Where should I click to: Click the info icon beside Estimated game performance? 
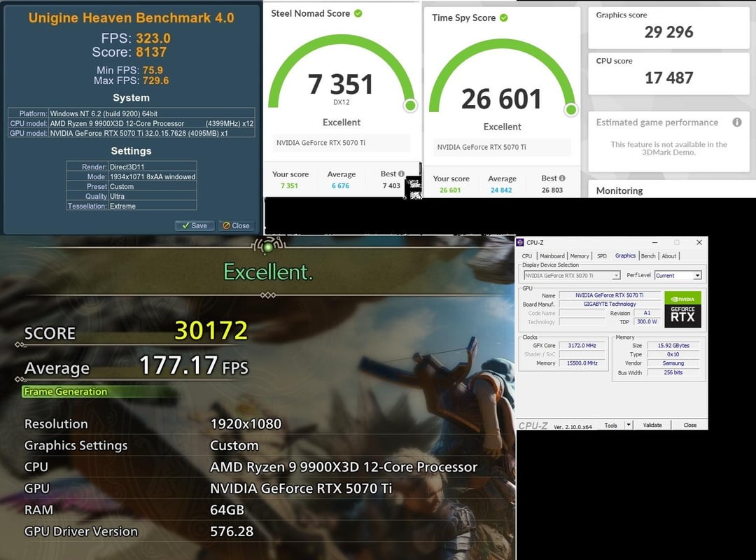(x=736, y=122)
